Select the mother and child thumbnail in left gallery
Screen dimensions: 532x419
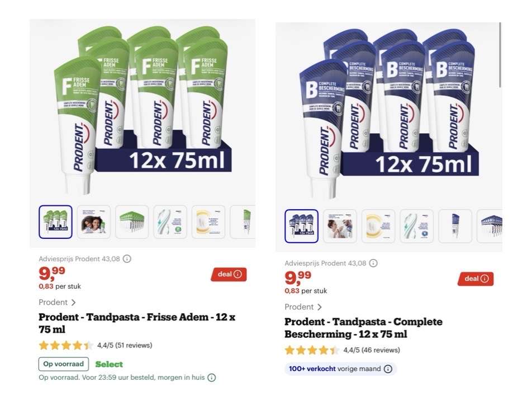[94, 222]
